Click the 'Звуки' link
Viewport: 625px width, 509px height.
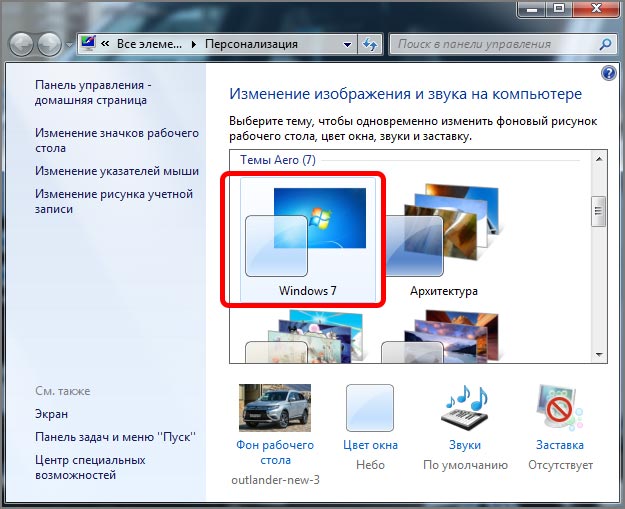tap(465, 445)
